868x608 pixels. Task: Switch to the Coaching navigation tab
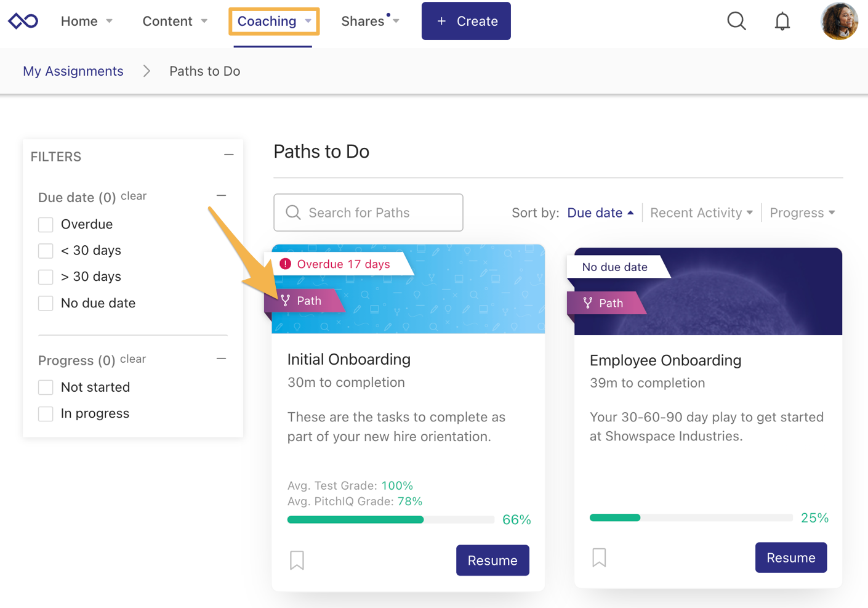(x=267, y=20)
